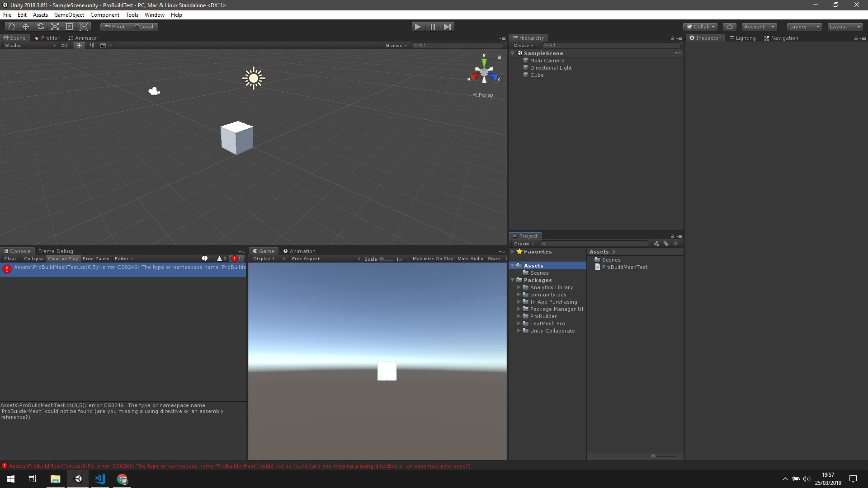Toggle 2D scene view mode

pos(64,45)
